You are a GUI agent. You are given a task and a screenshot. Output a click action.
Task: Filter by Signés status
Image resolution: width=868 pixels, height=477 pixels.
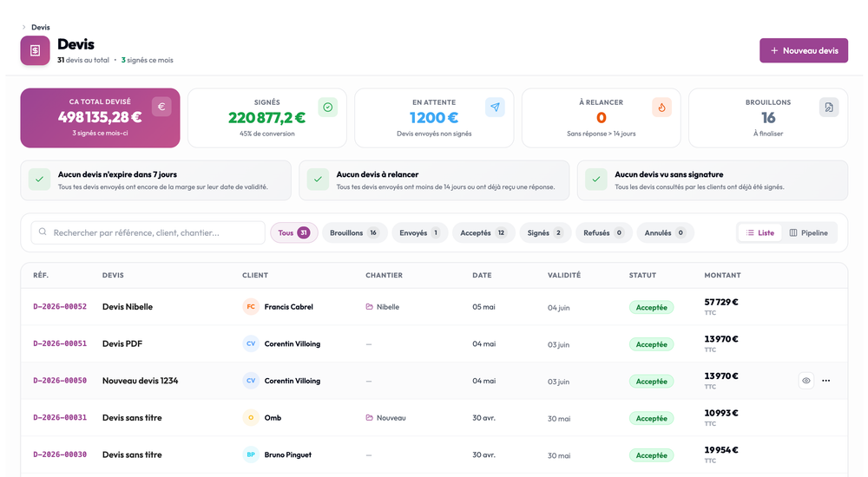click(545, 233)
